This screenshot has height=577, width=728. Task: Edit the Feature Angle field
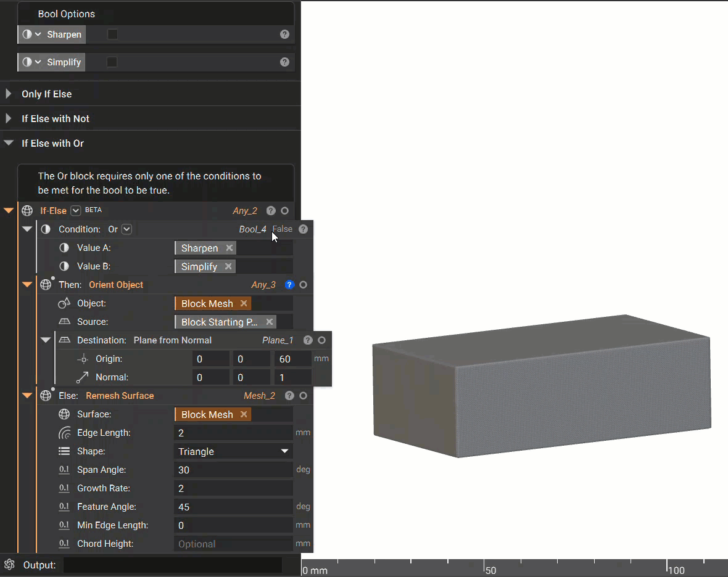pyautogui.click(x=233, y=507)
